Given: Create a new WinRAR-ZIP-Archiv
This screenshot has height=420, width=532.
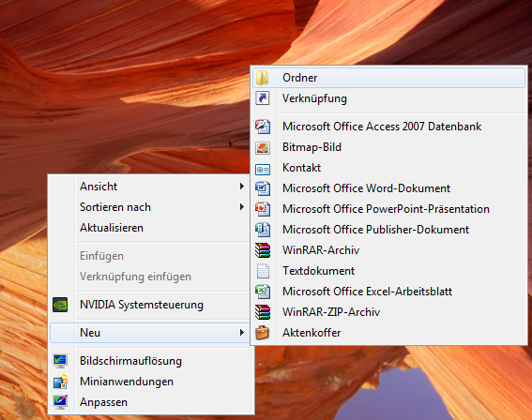Looking at the screenshot, I should click(388, 312).
